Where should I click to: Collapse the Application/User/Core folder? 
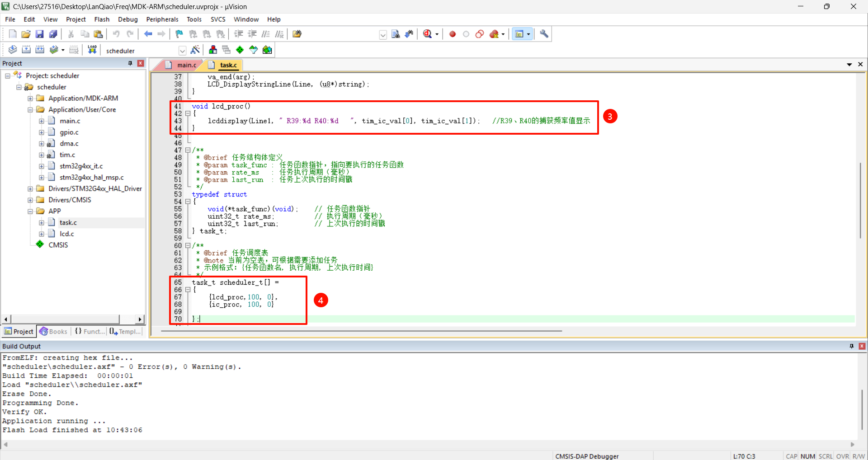tap(30, 110)
